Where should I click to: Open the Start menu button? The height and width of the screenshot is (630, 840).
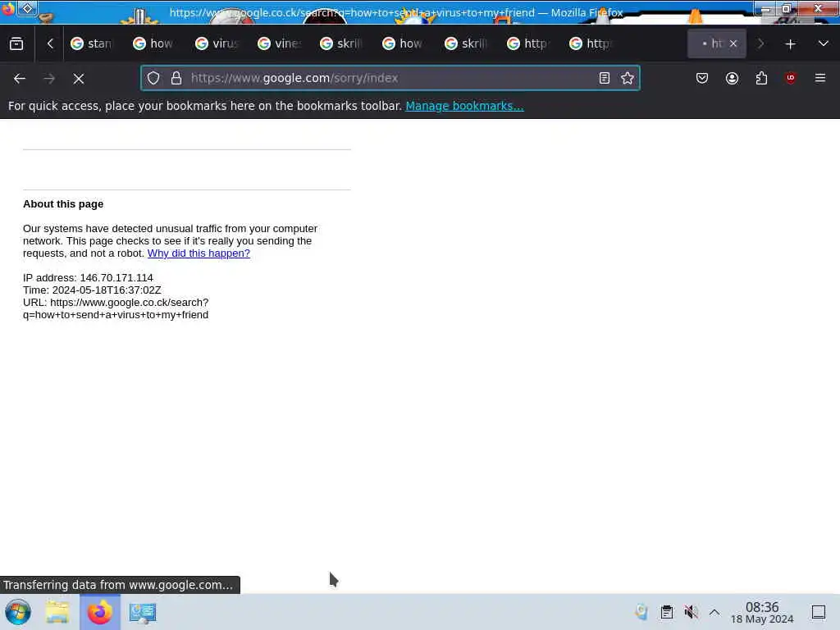18,612
